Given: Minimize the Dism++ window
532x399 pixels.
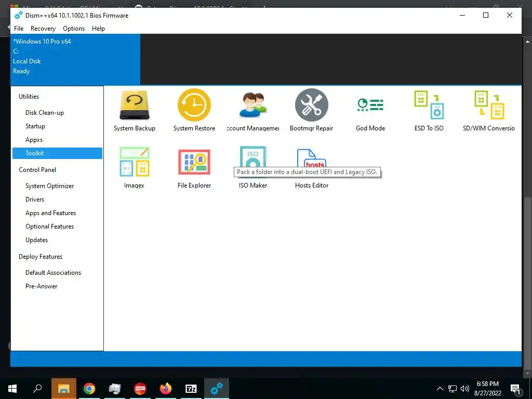Looking at the screenshot, I should tap(462, 15).
